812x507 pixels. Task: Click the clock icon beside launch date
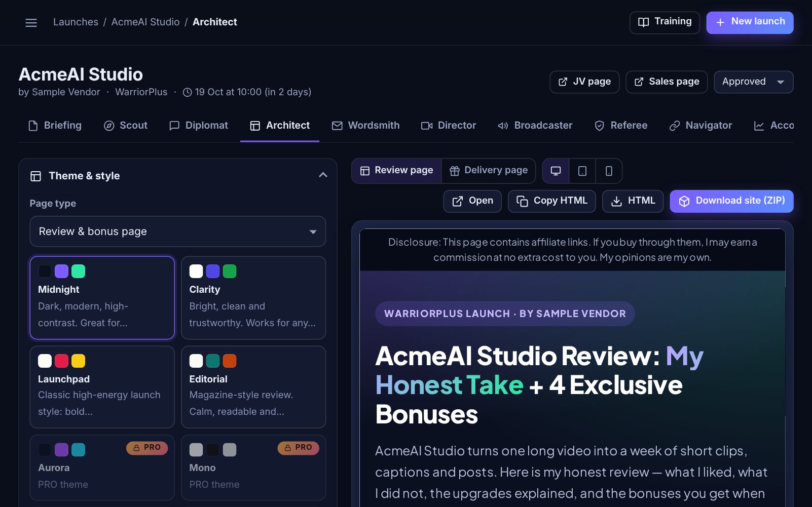(187, 92)
